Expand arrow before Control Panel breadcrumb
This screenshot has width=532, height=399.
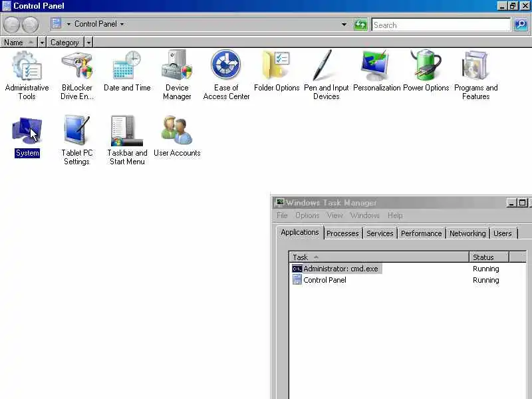click(x=68, y=24)
